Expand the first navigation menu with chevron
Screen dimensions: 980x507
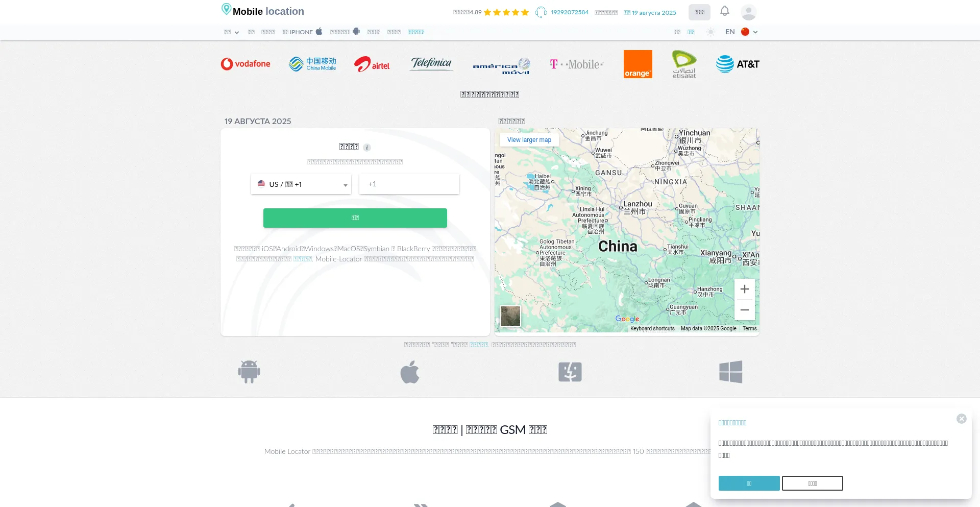[231, 32]
